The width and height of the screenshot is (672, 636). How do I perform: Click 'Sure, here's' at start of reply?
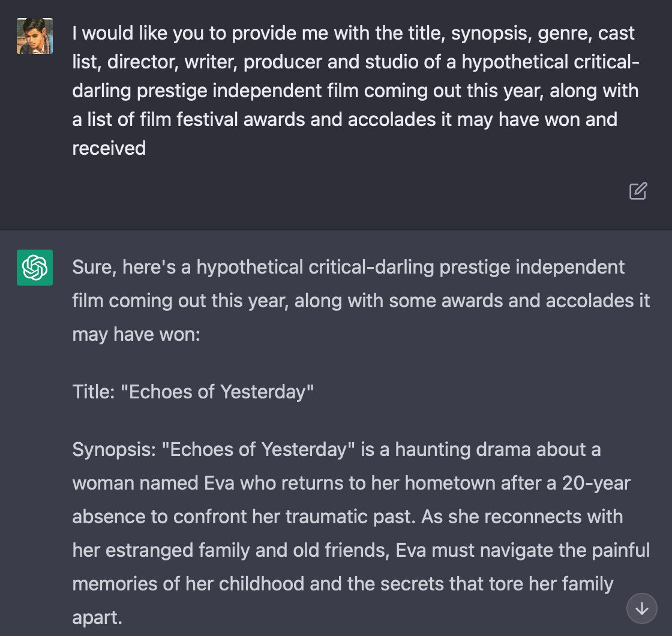pyautogui.click(x=124, y=267)
